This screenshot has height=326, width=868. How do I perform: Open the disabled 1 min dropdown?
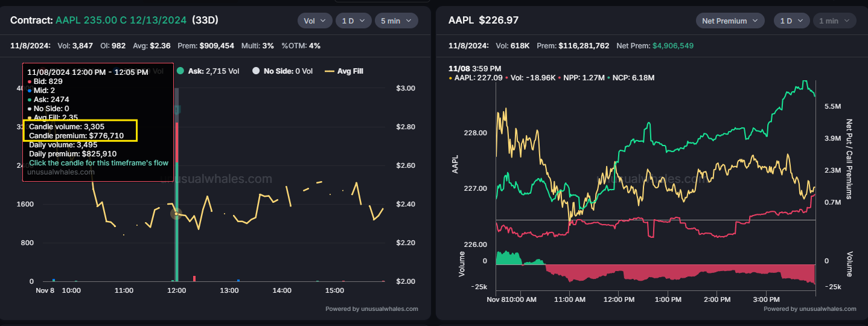point(834,21)
